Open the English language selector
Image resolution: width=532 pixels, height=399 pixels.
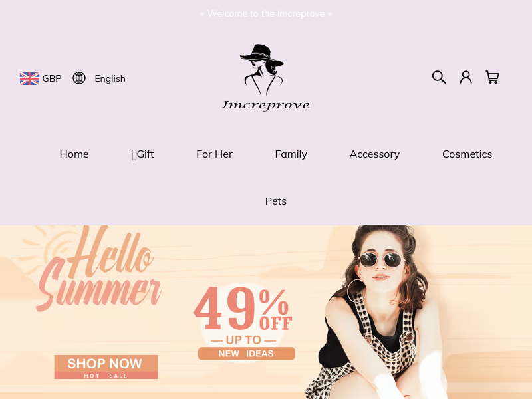click(x=110, y=78)
